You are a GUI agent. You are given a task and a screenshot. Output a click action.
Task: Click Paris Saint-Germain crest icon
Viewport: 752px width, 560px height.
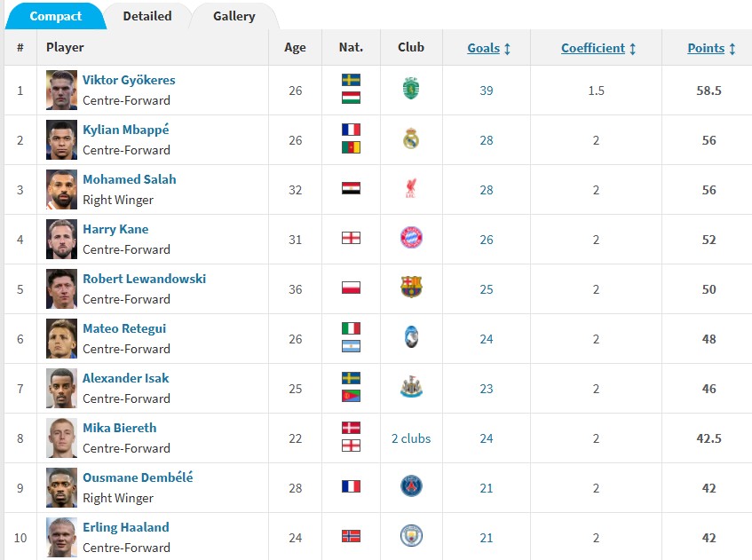(411, 486)
